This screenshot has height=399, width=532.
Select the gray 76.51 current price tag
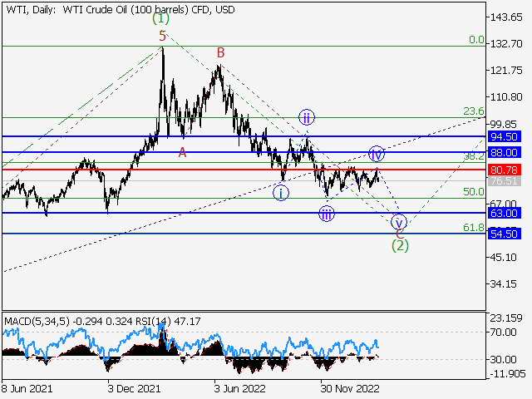point(505,181)
